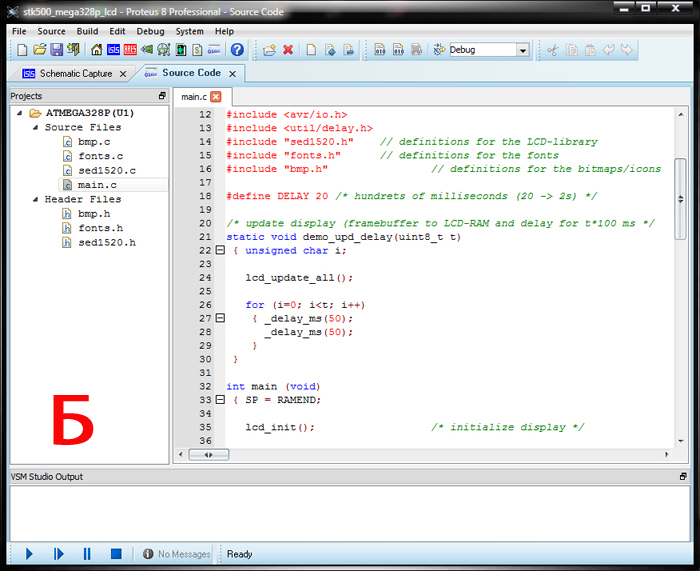Click the Rebuild Project icon
The image size is (700, 571).
(398, 50)
